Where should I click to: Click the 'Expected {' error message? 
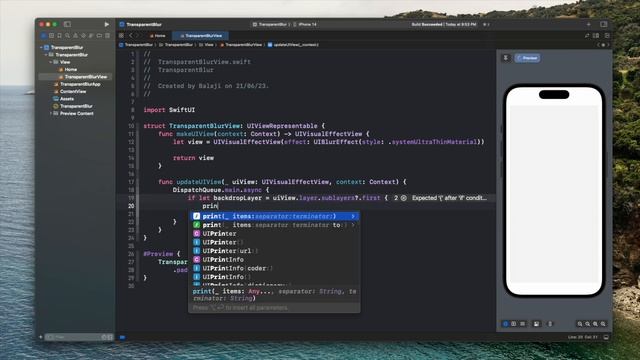449,198
